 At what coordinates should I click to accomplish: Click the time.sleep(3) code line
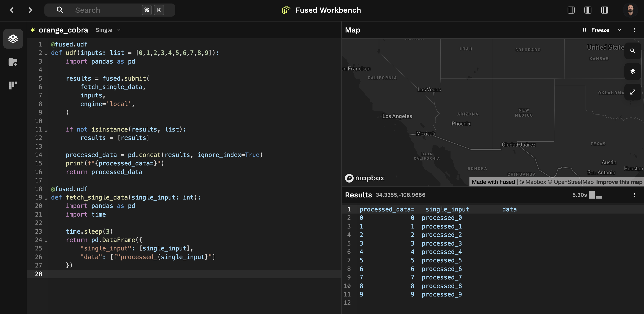pyautogui.click(x=89, y=232)
